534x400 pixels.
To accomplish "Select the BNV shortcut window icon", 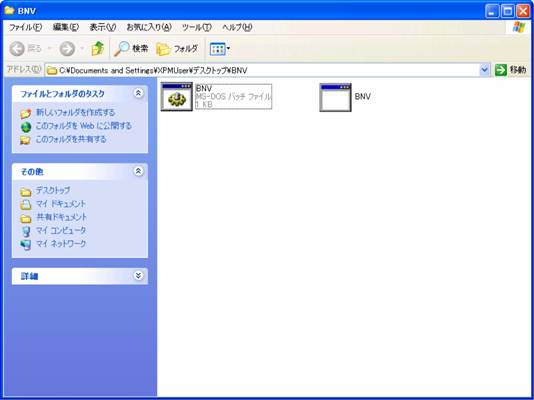I will click(335, 97).
